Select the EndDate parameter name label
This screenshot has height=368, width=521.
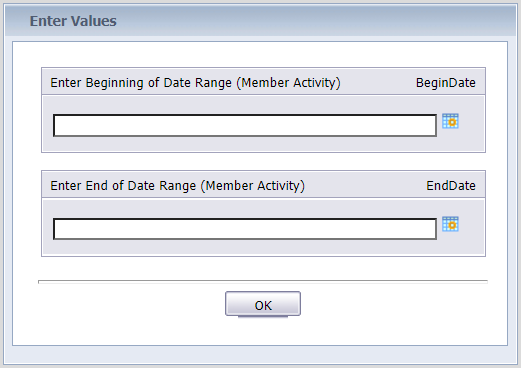point(451,186)
